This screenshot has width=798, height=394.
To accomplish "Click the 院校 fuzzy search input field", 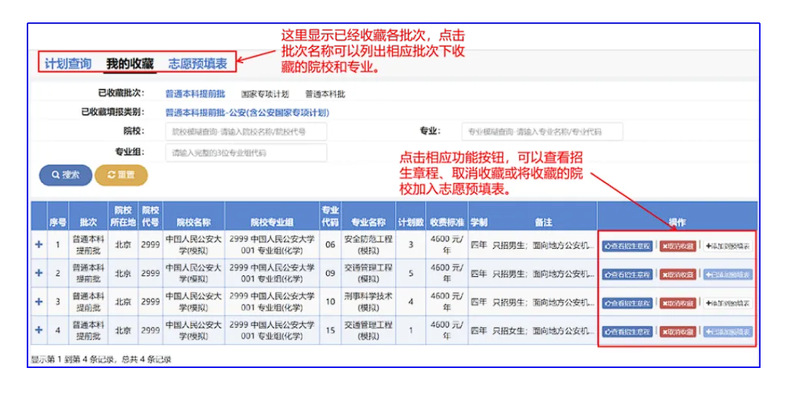I will pyautogui.click(x=246, y=132).
